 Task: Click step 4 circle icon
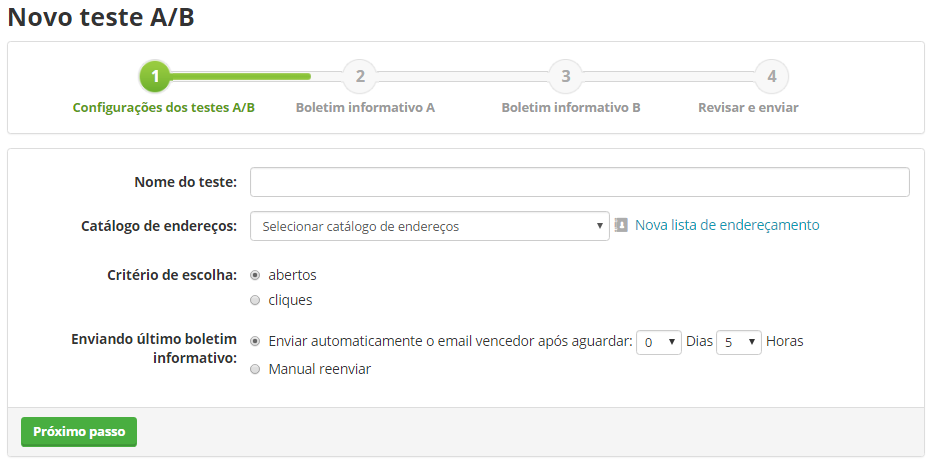[771, 76]
